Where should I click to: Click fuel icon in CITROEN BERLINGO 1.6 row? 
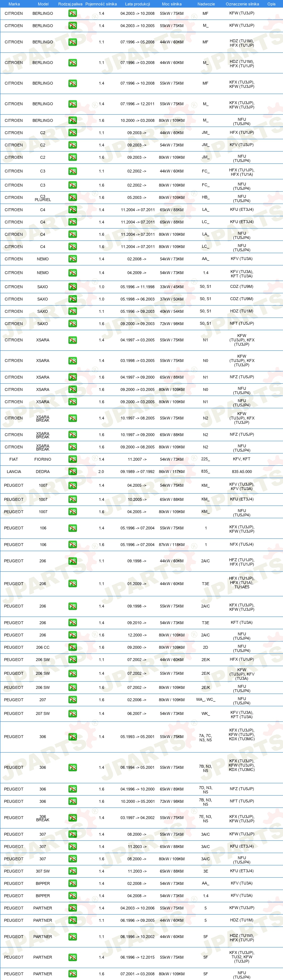click(x=72, y=120)
